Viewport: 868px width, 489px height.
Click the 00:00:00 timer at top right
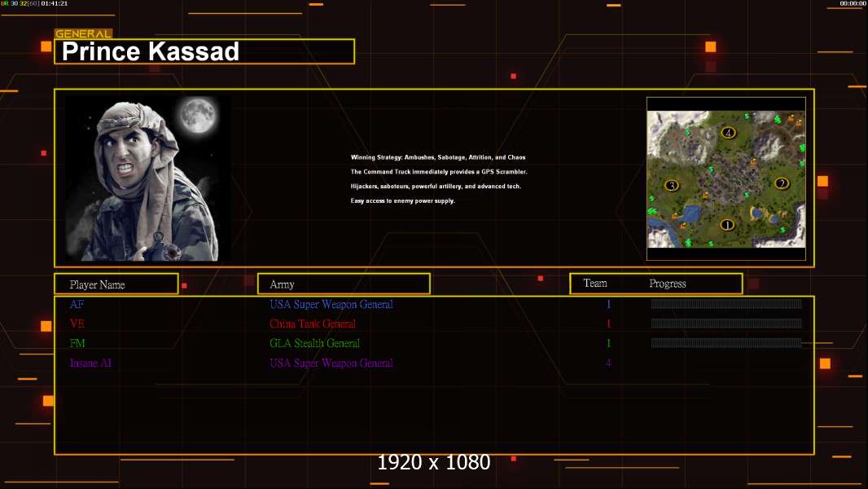[x=853, y=3]
